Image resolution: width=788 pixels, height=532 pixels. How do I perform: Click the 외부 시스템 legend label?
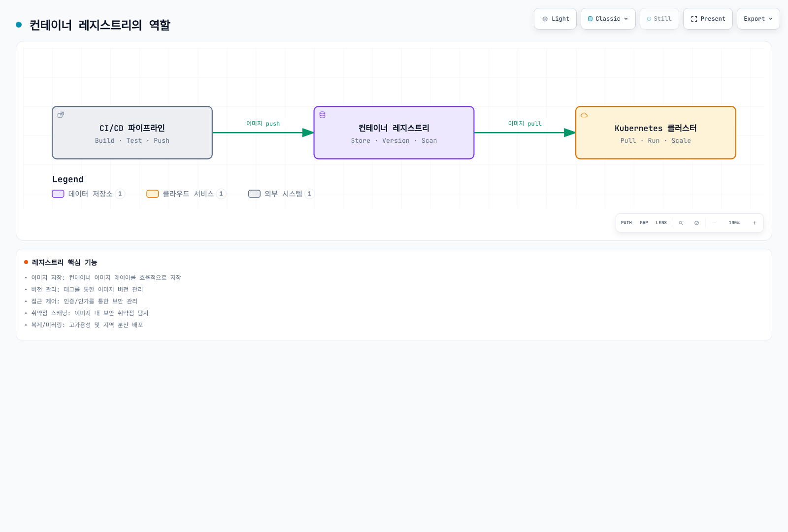(x=283, y=194)
